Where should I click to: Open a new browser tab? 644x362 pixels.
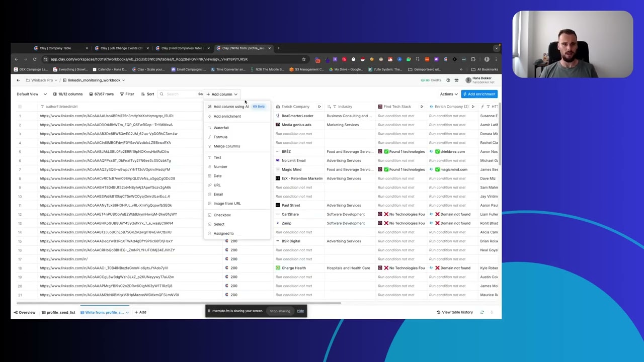coord(279,48)
